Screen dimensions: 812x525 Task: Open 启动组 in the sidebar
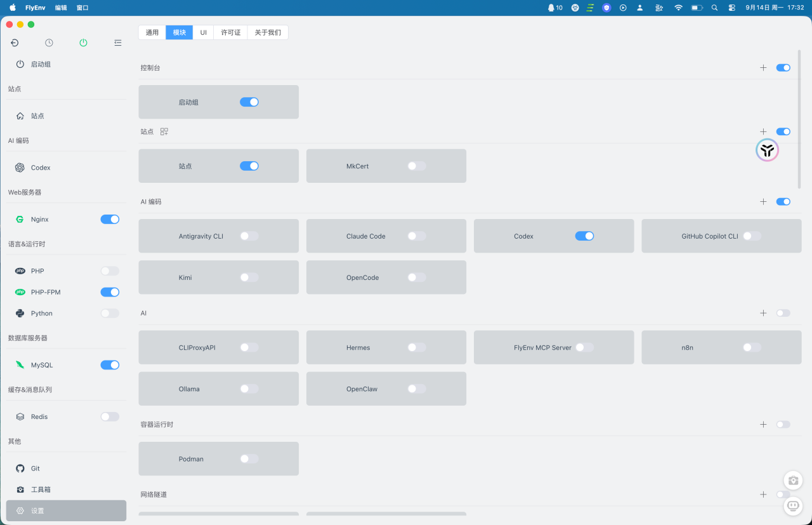click(x=66, y=64)
